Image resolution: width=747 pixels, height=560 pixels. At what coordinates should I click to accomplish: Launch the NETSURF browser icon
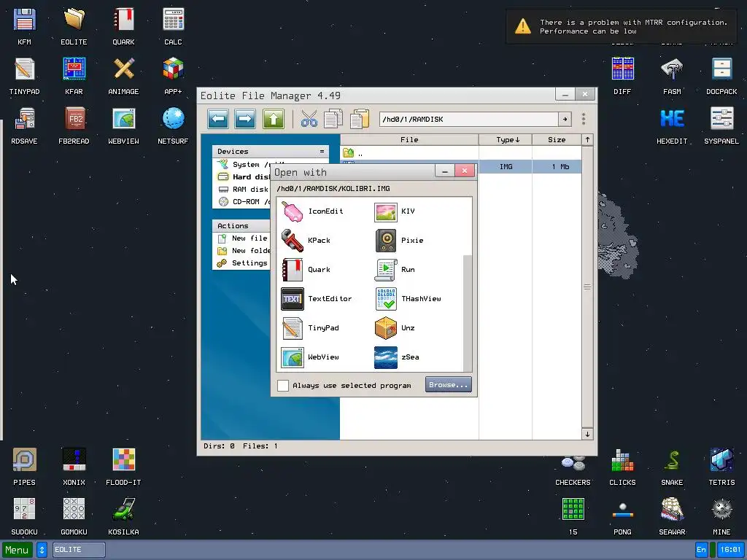[173, 125]
